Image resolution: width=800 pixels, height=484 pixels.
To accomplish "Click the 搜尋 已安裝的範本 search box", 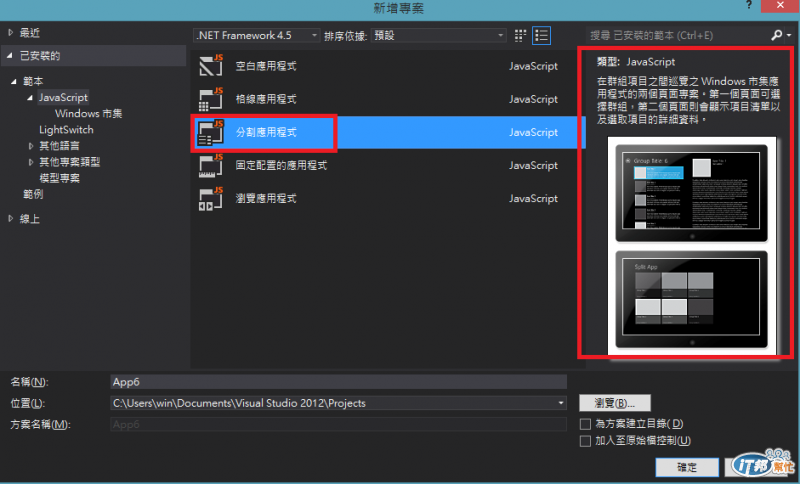I will [x=679, y=35].
